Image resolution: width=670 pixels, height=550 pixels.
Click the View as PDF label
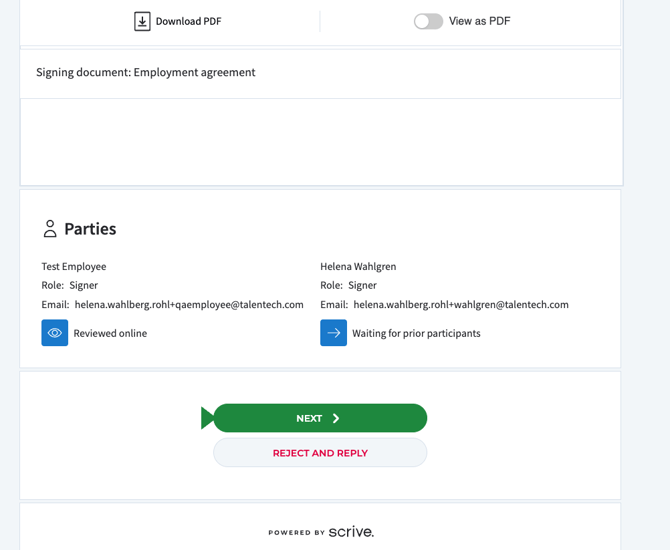tap(479, 21)
